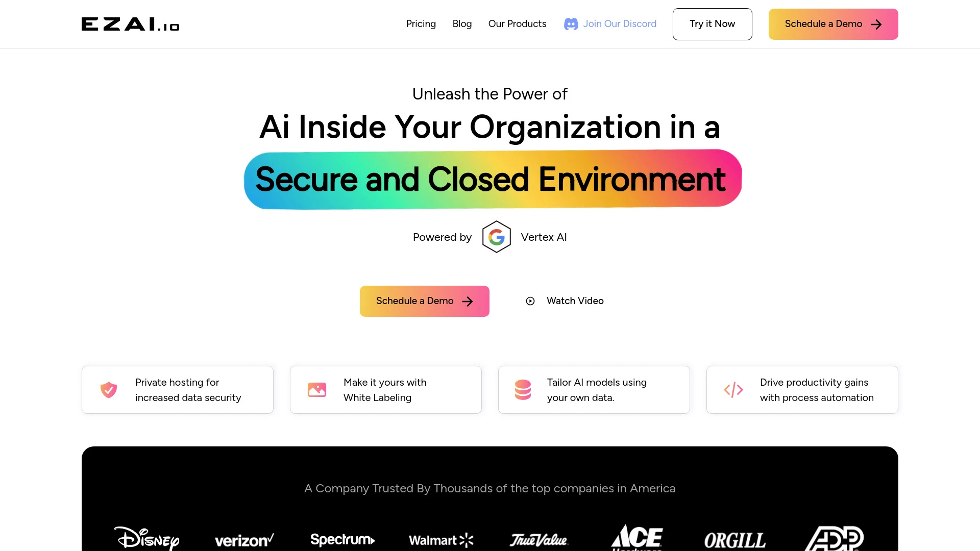Click the code bracket icon for process automation
This screenshot has width=980, height=551.
click(x=733, y=390)
